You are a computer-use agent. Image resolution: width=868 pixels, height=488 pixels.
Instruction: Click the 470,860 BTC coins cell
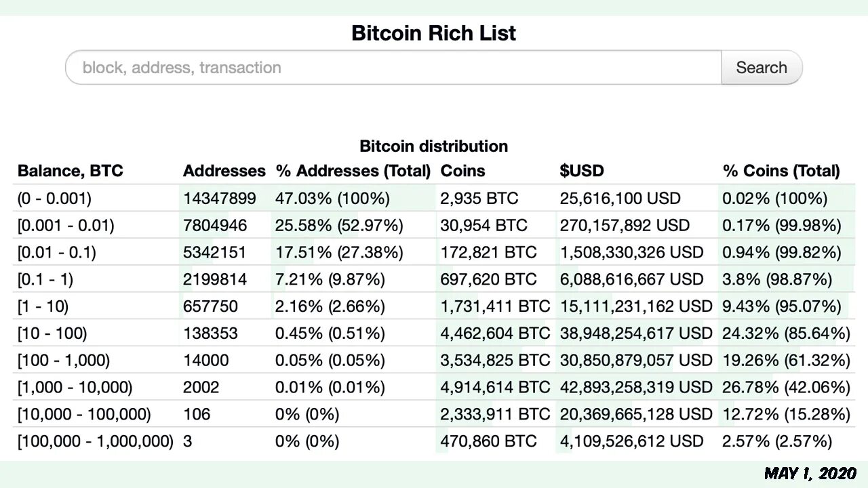click(489, 441)
